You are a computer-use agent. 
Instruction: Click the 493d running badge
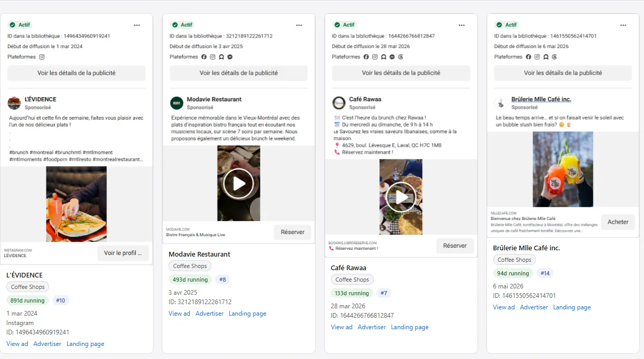(x=190, y=280)
